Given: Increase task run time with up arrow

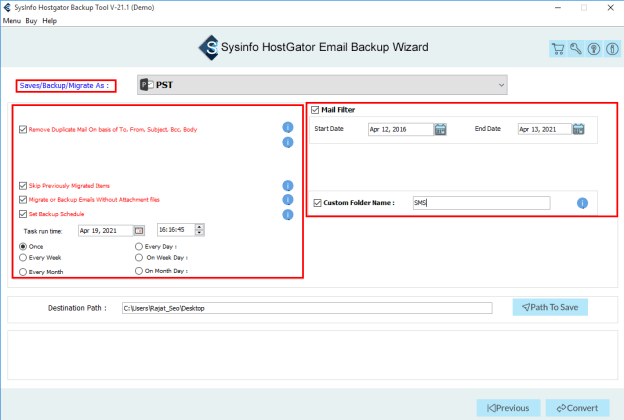Looking at the screenshot, I should [199, 227].
